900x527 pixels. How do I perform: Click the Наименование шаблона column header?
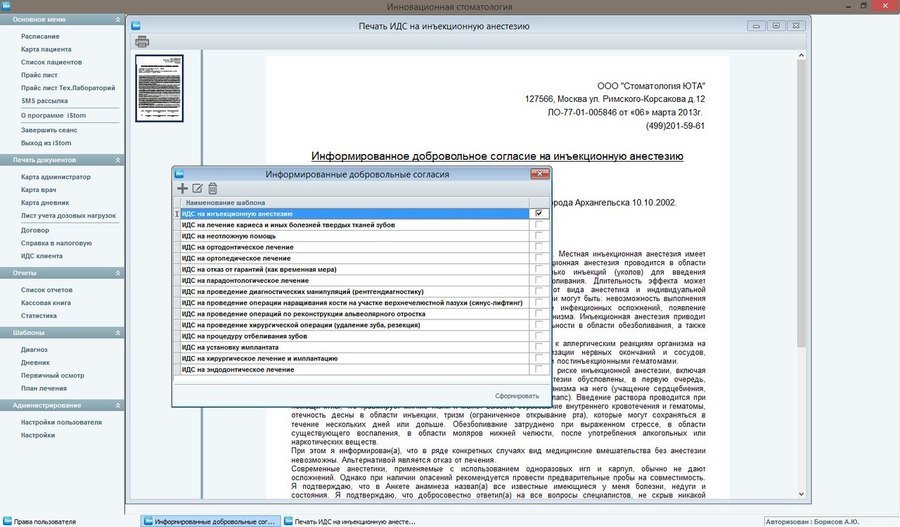(355, 203)
